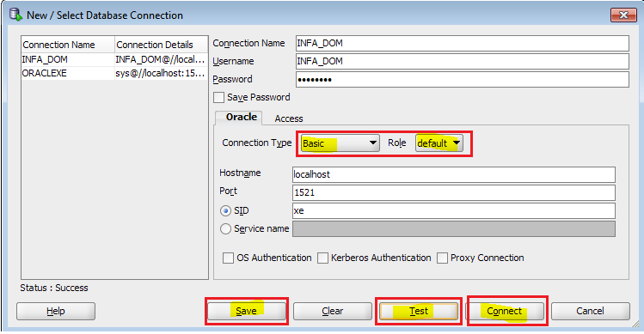Select ORACLEXE row in connection list
This screenshot has height=334, width=644.
114,73
